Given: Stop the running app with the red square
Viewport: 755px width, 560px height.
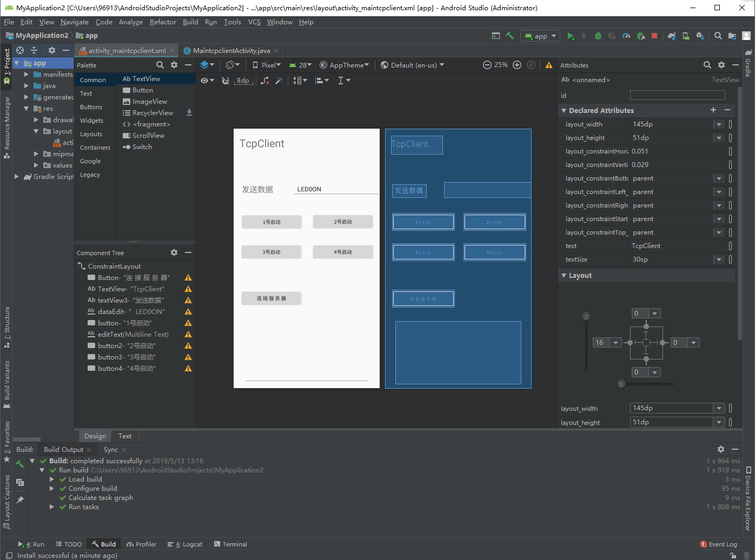Looking at the screenshot, I should pyautogui.click(x=654, y=36).
